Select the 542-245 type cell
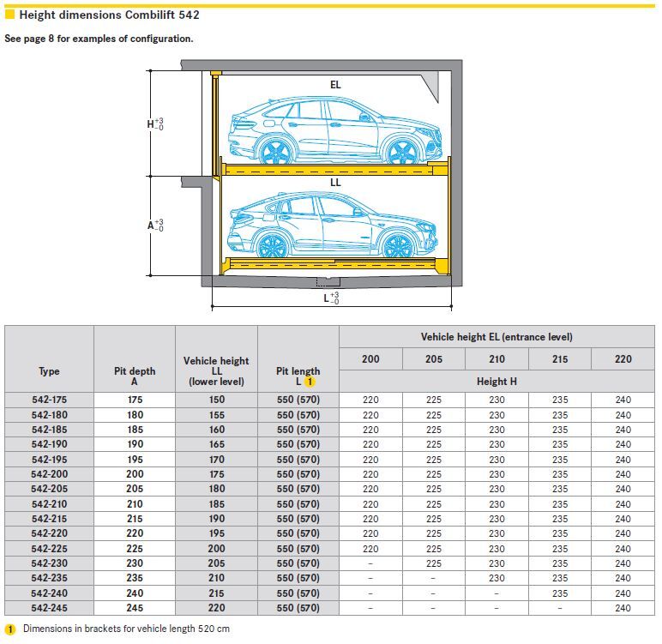Image resolution: width=662 pixels, height=644 pixels. pyautogui.click(x=49, y=608)
